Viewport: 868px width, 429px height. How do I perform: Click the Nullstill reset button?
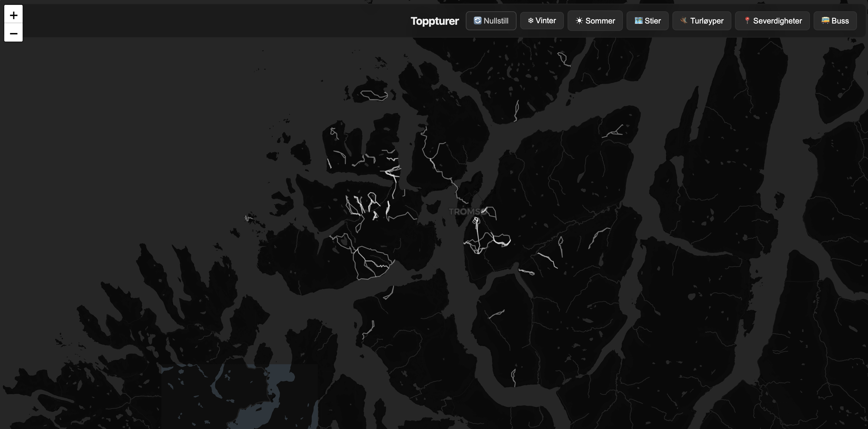[491, 21]
